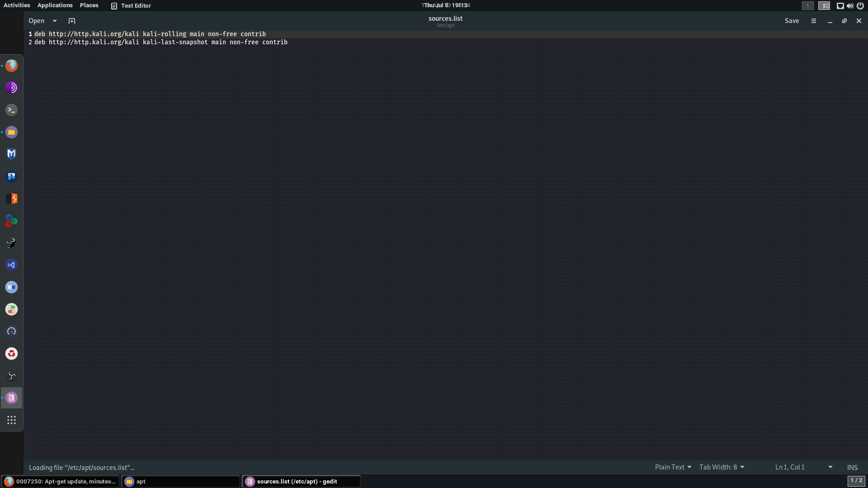868x488 pixels.
Task: Launch Visual Studio Code from dock
Action: pyautogui.click(x=12, y=265)
